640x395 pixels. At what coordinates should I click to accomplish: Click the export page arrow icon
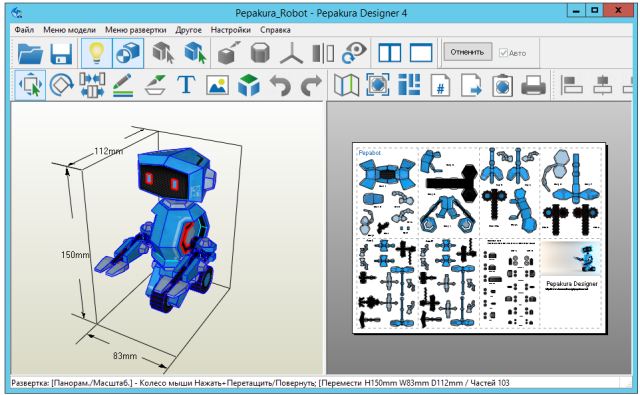pos(471,85)
